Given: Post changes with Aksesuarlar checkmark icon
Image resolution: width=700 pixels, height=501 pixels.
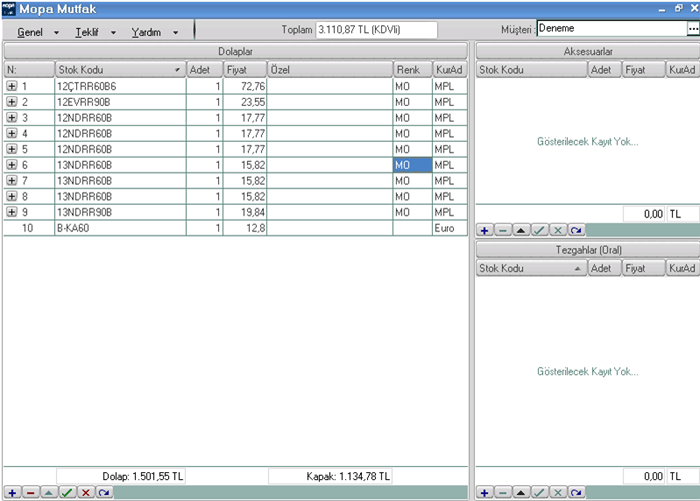Looking at the screenshot, I should (539, 230).
